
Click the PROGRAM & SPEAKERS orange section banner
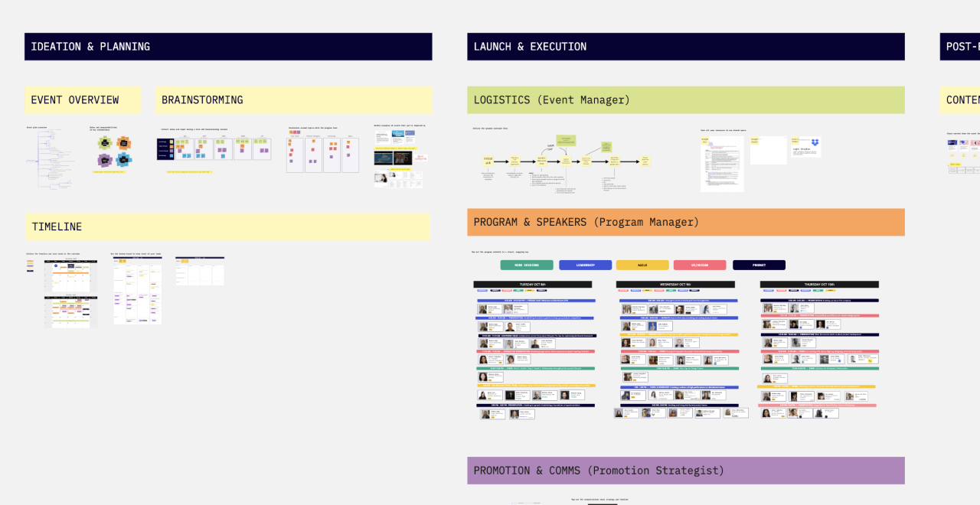coord(685,222)
